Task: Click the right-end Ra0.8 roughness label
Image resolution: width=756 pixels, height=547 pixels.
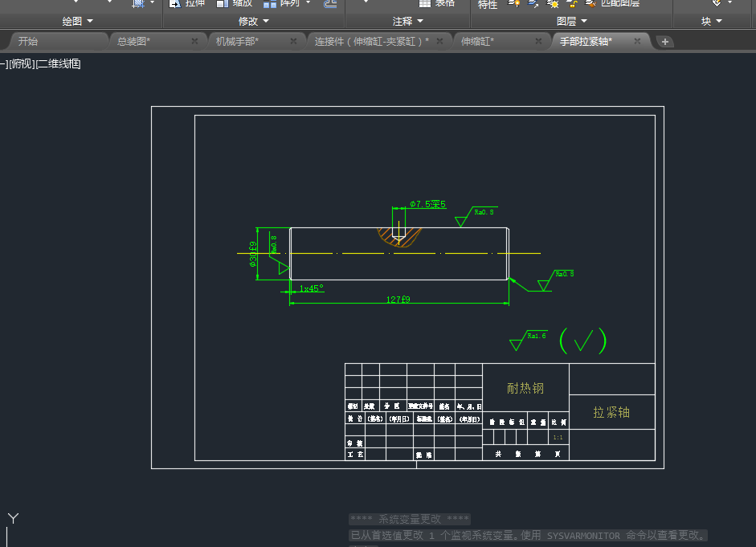Action: pos(565,274)
